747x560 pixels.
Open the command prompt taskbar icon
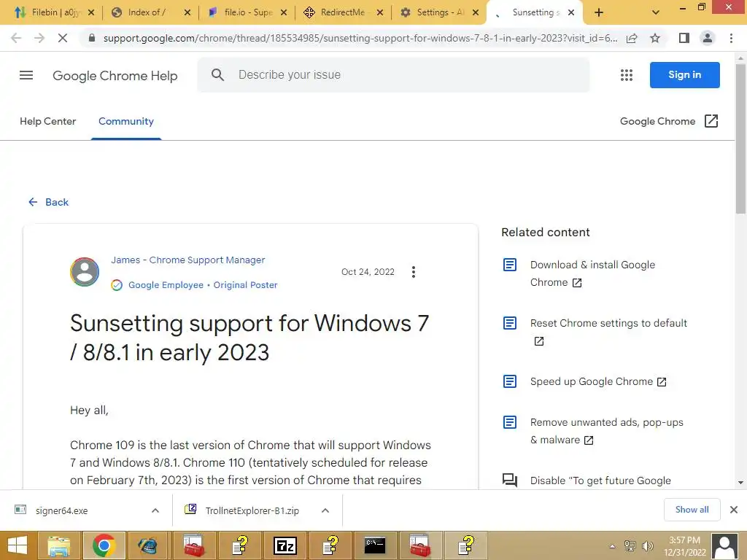coord(375,545)
